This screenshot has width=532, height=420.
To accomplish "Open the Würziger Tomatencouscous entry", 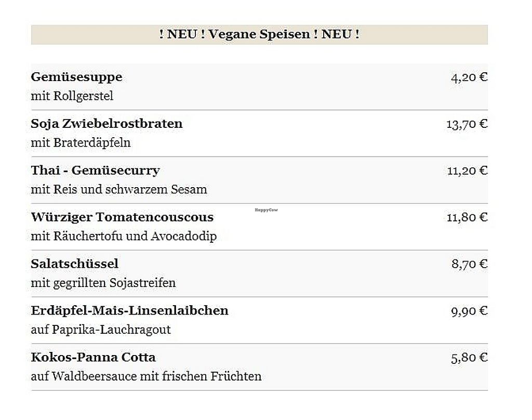I will 122,217.
